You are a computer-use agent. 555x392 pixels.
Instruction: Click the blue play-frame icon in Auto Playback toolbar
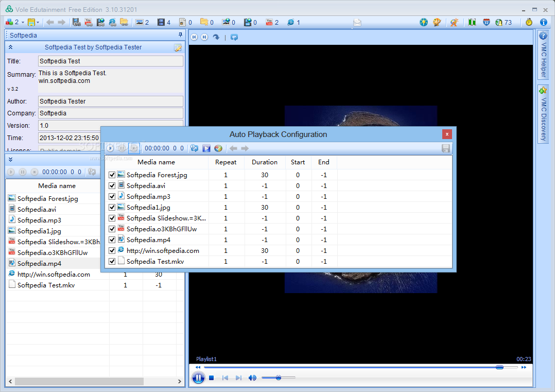pos(206,148)
